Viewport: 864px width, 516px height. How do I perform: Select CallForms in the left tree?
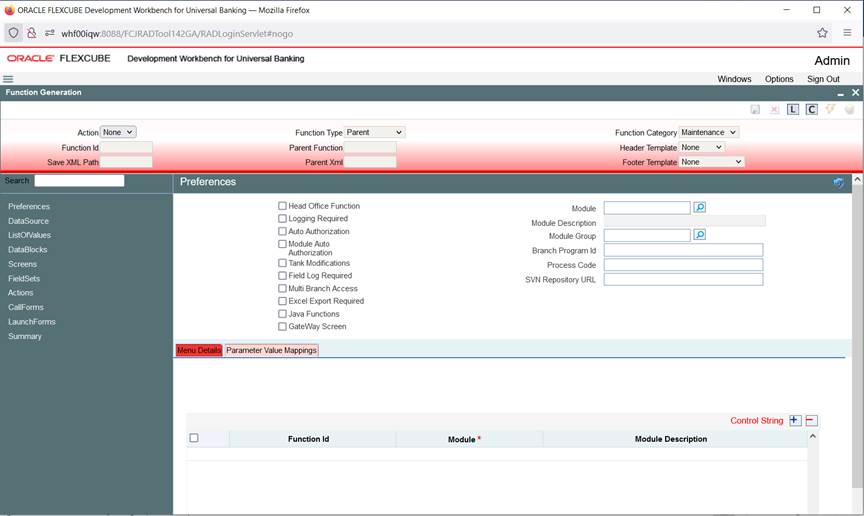(25, 307)
